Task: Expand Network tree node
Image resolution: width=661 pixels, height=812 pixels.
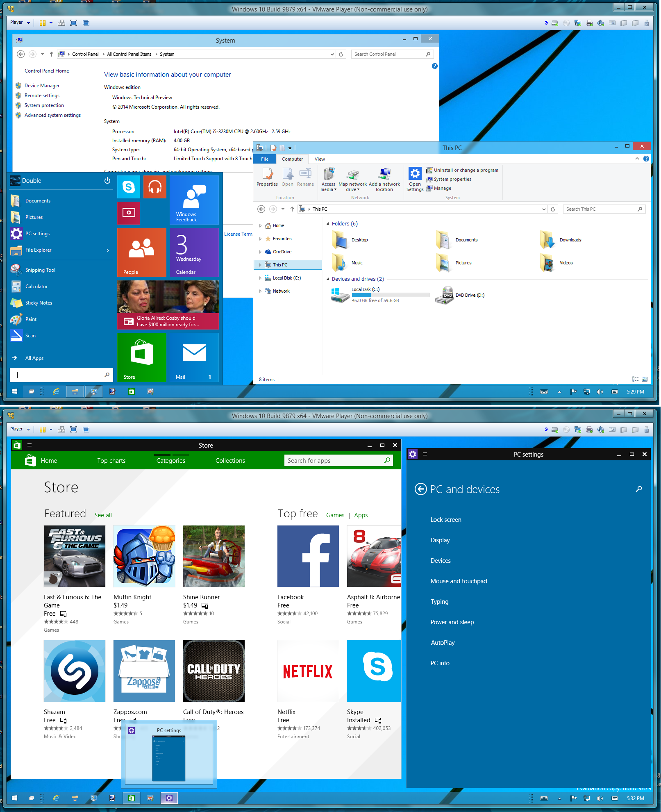Action: point(260,291)
